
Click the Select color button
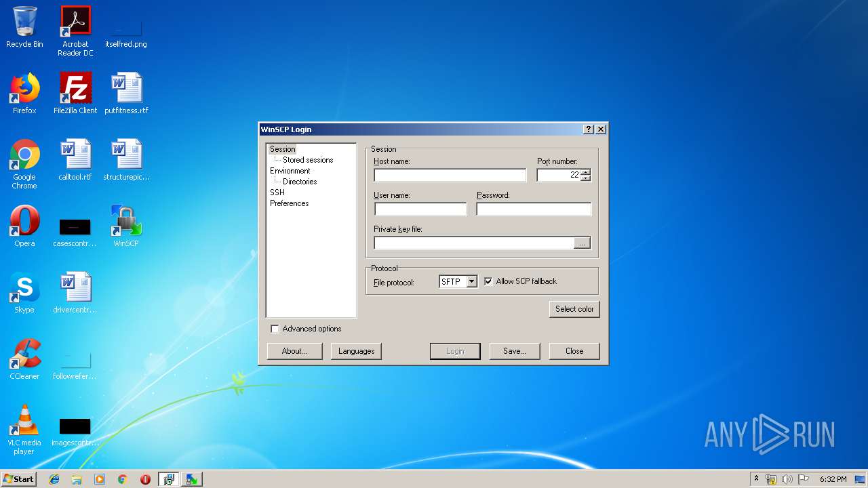pyautogui.click(x=574, y=309)
